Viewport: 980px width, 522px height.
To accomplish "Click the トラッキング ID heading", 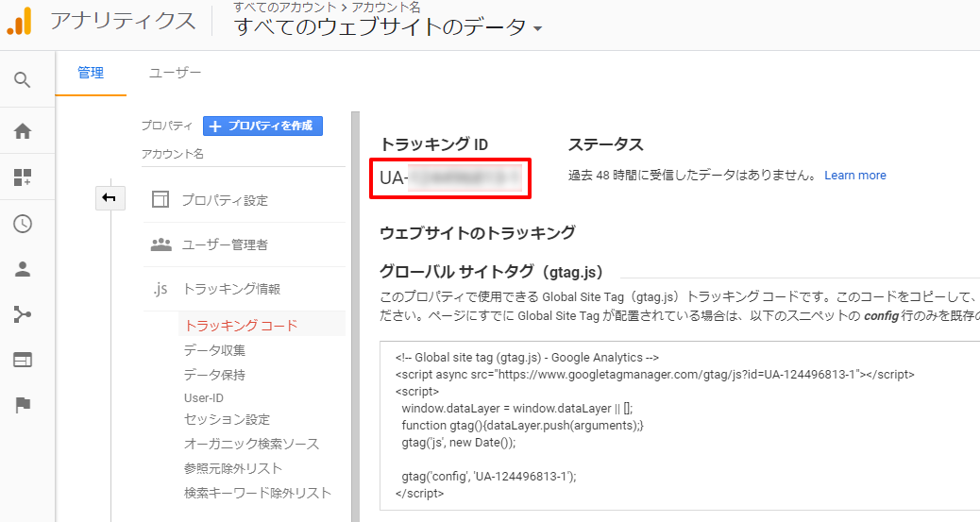I will 433,144.
